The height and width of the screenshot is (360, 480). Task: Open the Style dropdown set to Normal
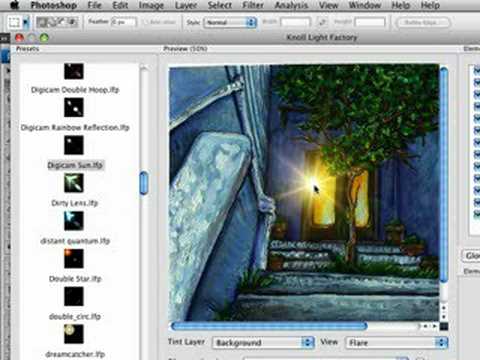tap(230, 22)
